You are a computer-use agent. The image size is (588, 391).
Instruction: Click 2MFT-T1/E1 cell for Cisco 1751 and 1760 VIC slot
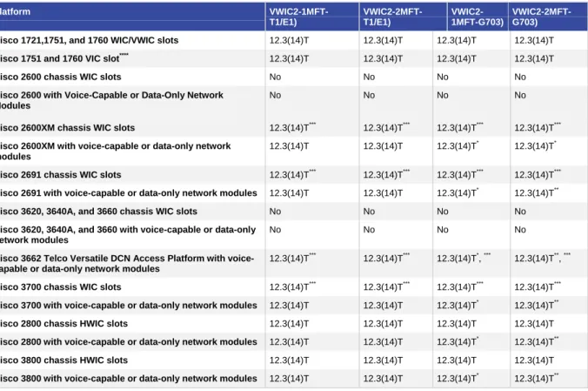pos(383,58)
